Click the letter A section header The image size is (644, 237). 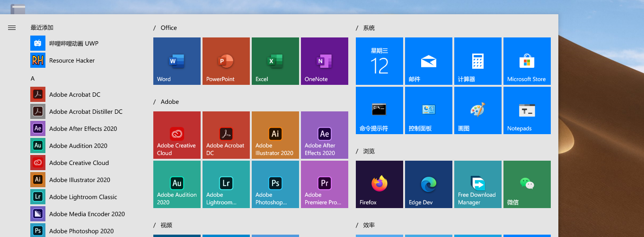point(33,78)
